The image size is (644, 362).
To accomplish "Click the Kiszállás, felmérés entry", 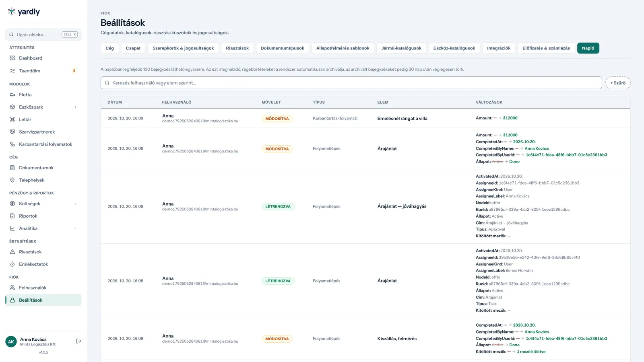I will 397,339.
